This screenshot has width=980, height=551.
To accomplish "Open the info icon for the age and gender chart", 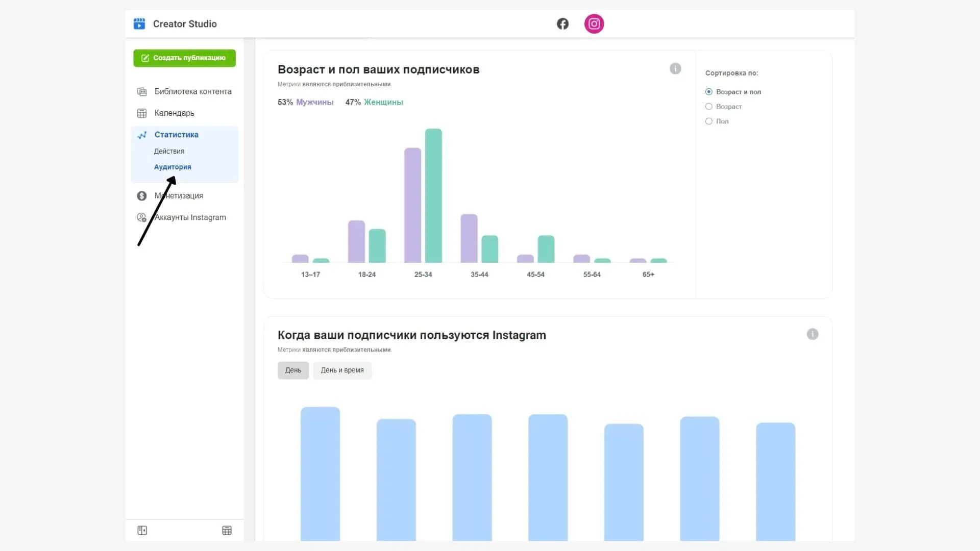I will pyautogui.click(x=675, y=69).
